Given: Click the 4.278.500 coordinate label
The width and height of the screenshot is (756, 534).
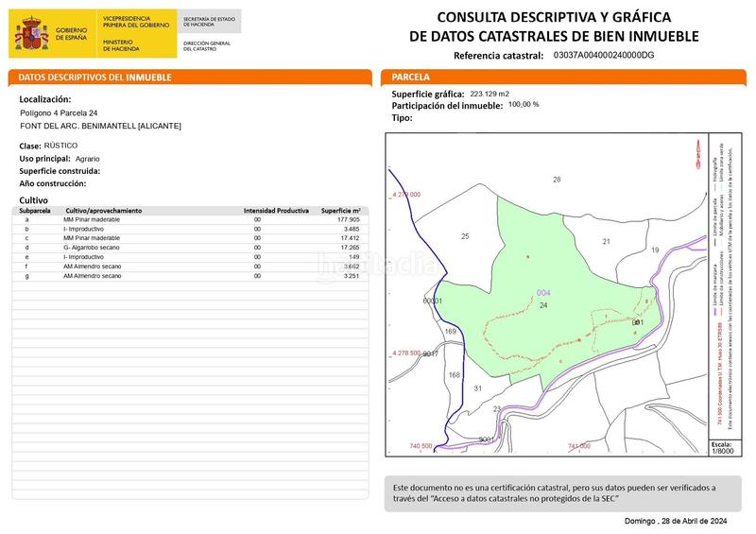Looking at the screenshot, I should click(405, 353).
